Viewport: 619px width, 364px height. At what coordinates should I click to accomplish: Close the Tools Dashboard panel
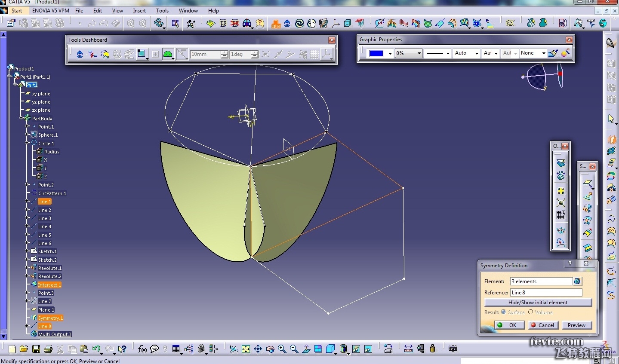click(332, 40)
